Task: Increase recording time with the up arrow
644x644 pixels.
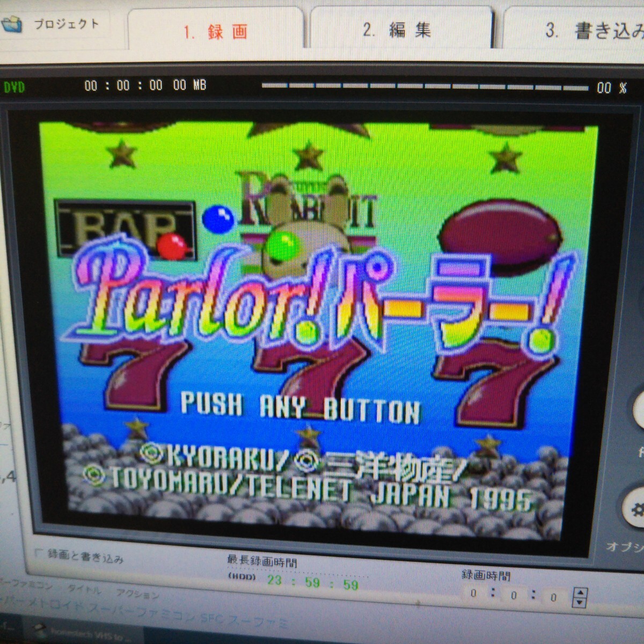Action: coord(580,592)
